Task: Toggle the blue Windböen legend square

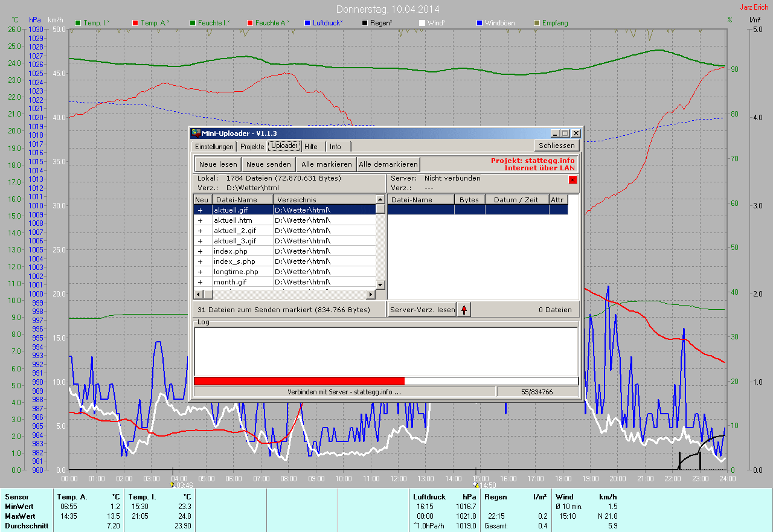Action: click(x=480, y=23)
